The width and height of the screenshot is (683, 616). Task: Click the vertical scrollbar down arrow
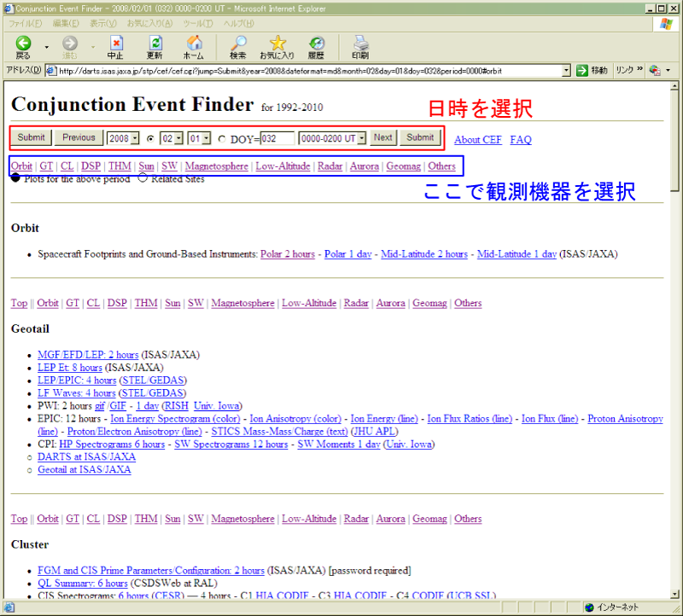[x=674, y=594]
